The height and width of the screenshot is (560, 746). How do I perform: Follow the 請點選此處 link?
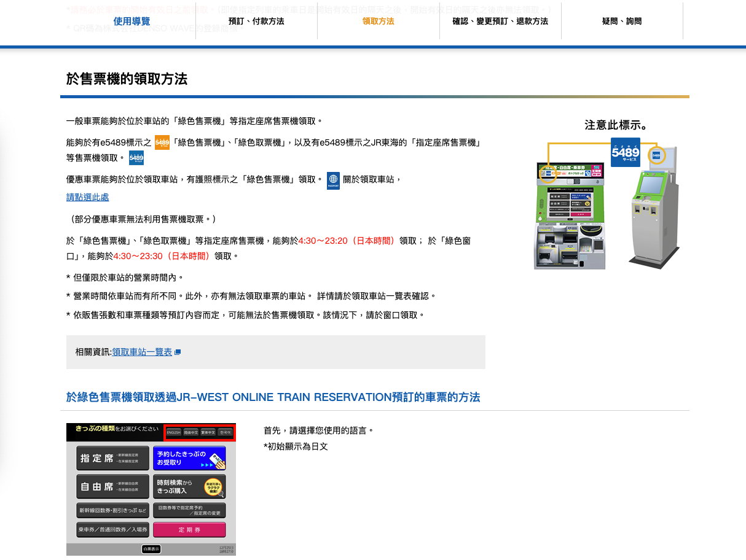[88, 197]
